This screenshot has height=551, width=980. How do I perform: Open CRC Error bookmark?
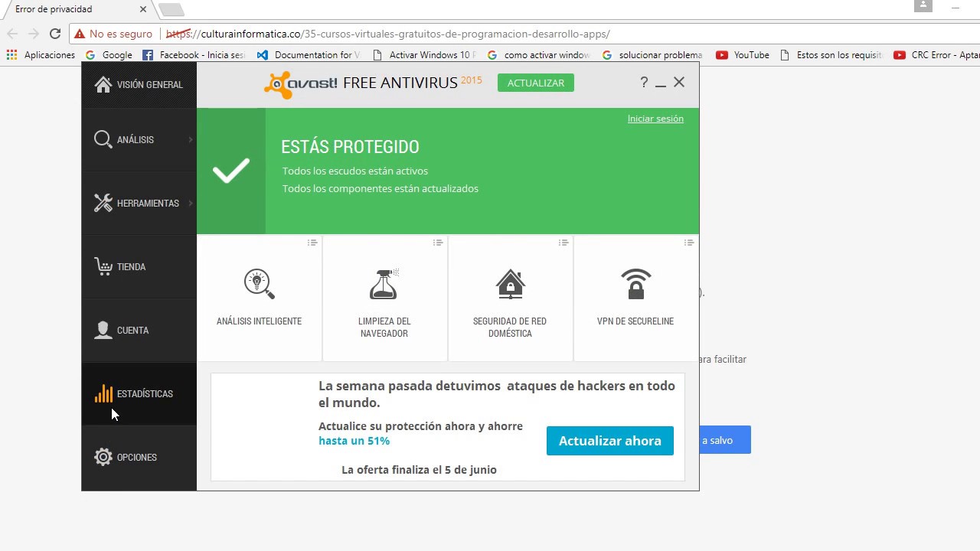[x=936, y=55]
